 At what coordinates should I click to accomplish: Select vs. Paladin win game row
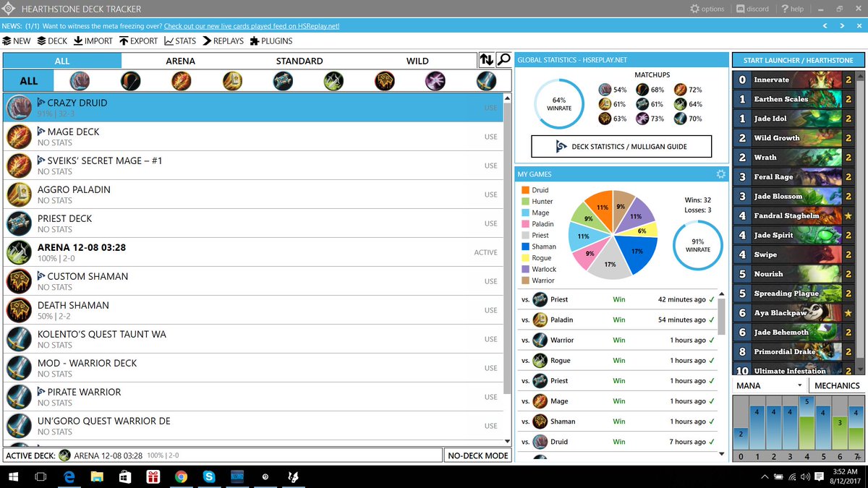618,320
